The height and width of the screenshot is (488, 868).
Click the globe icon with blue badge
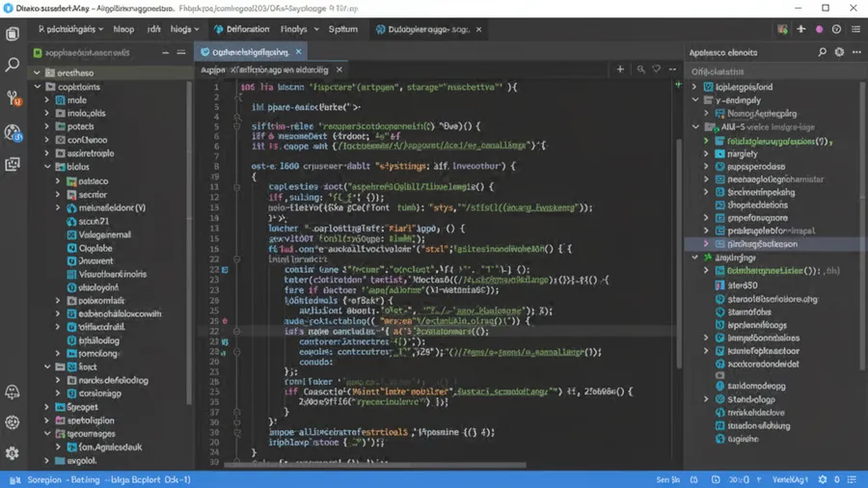[x=14, y=132]
